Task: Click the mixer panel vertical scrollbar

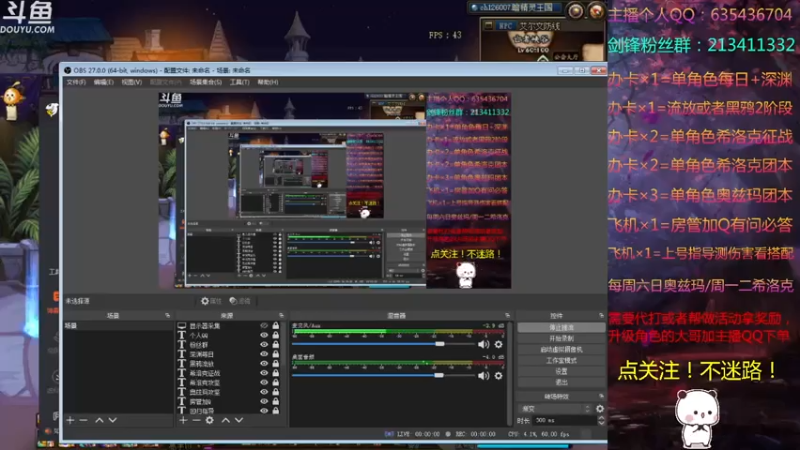Action: click(509, 373)
